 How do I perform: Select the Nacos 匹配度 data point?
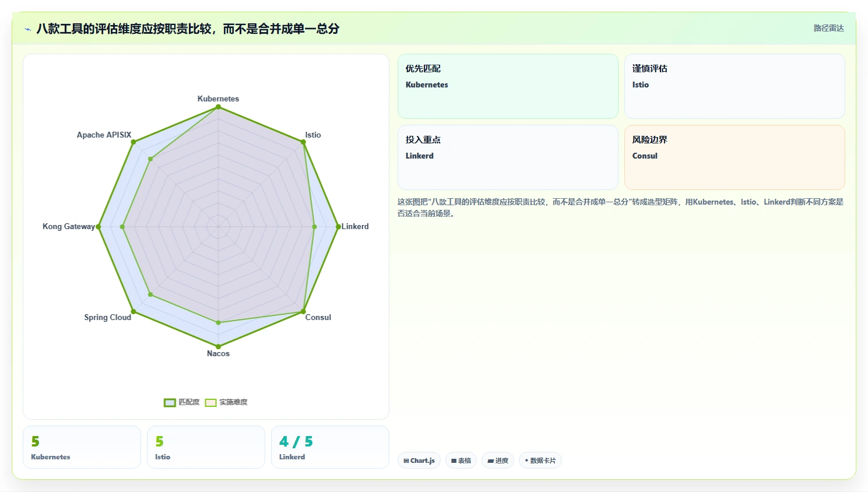[219, 347]
